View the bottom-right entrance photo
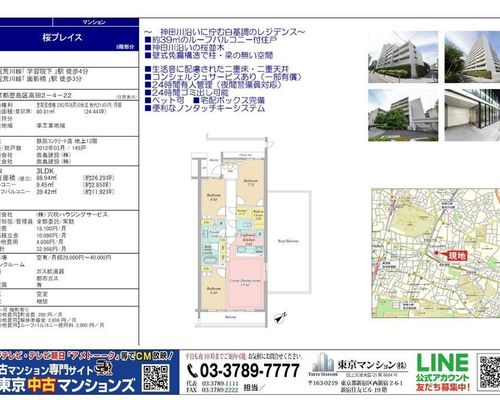 click(x=472, y=115)
